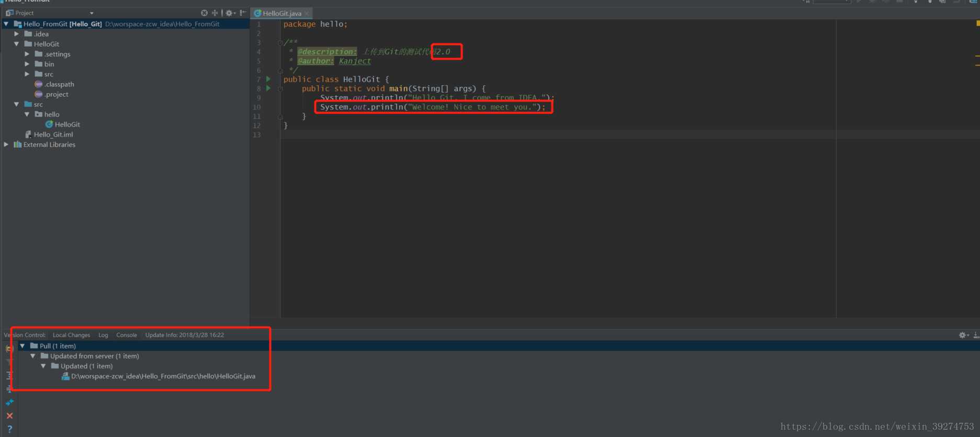Click collapse all icon in Project panel
980x437 pixels.
point(215,13)
